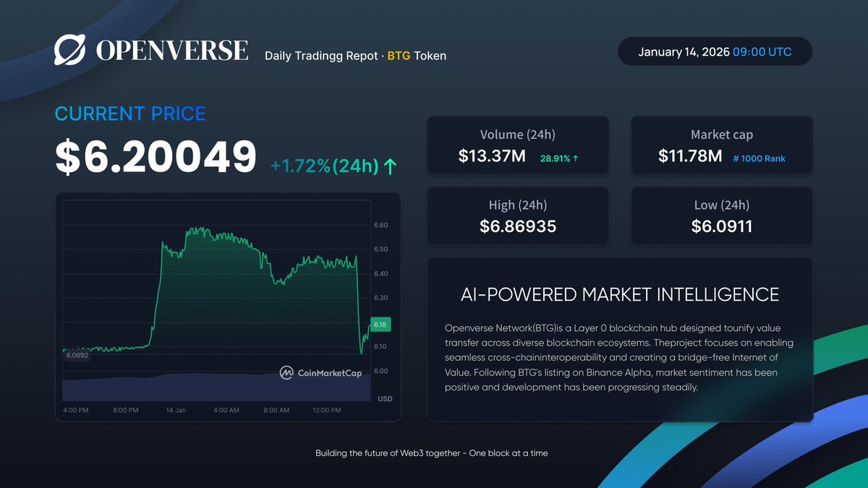868x488 pixels.
Task: Click the 6.00 y-axis label
Action: click(380, 371)
